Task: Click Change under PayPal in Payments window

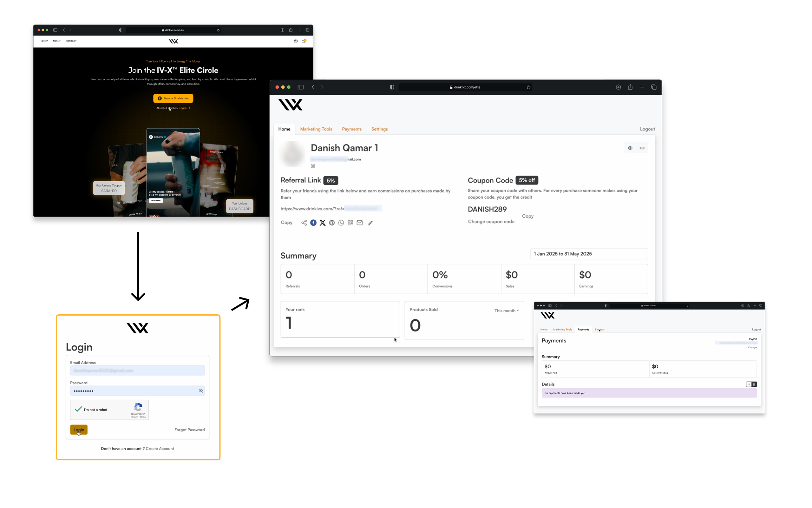Action: pos(752,348)
